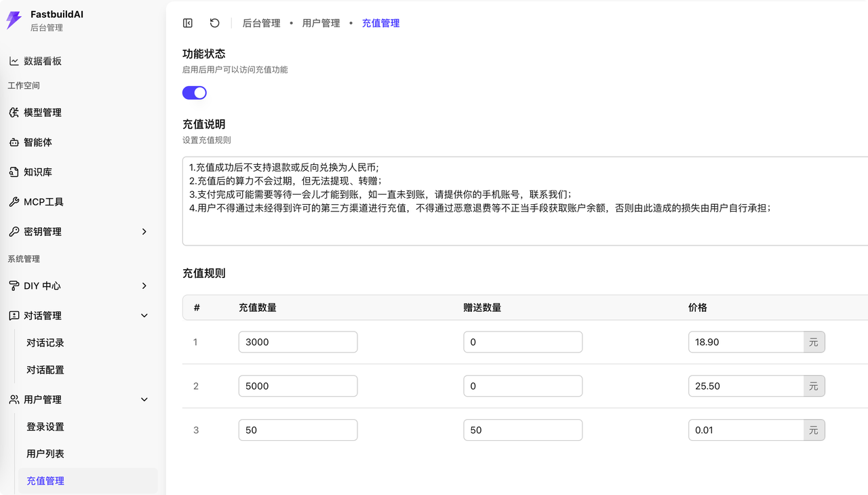
Task: Select the price field showing 0.01
Action: point(746,430)
